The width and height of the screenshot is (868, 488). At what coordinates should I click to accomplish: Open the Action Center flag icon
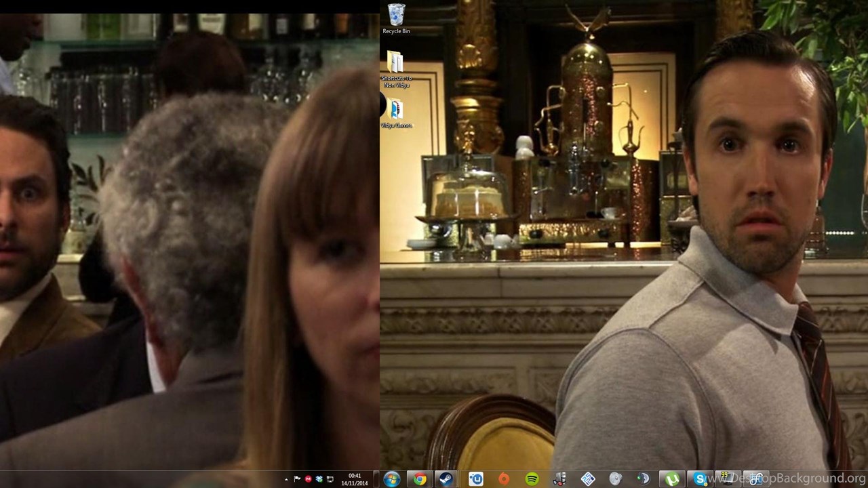coord(297,479)
